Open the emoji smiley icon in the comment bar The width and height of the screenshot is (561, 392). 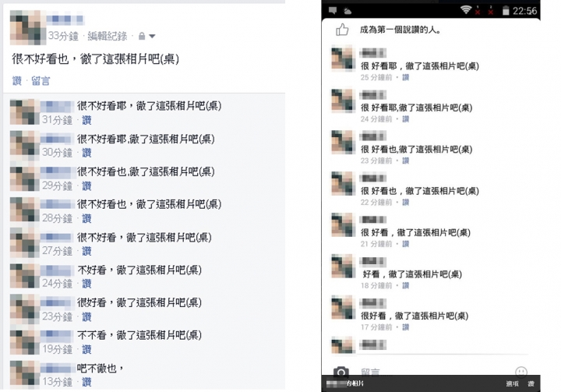pos(521,372)
